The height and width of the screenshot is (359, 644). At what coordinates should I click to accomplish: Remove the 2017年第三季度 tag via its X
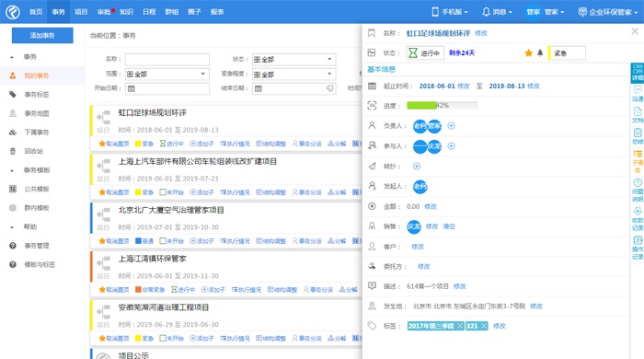pyautogui.click(x=460, y=326)
